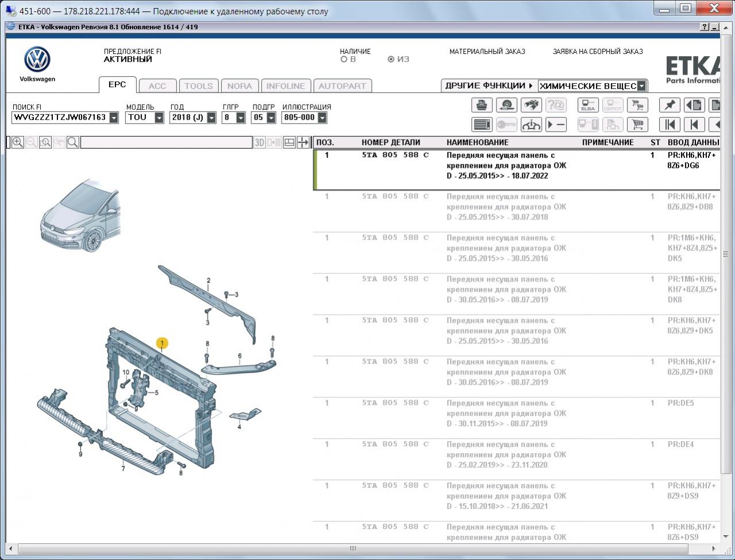Viewport: 735px width, 560px height.
Task: Click the greyed 3D view button
Action: coord(260,142)
